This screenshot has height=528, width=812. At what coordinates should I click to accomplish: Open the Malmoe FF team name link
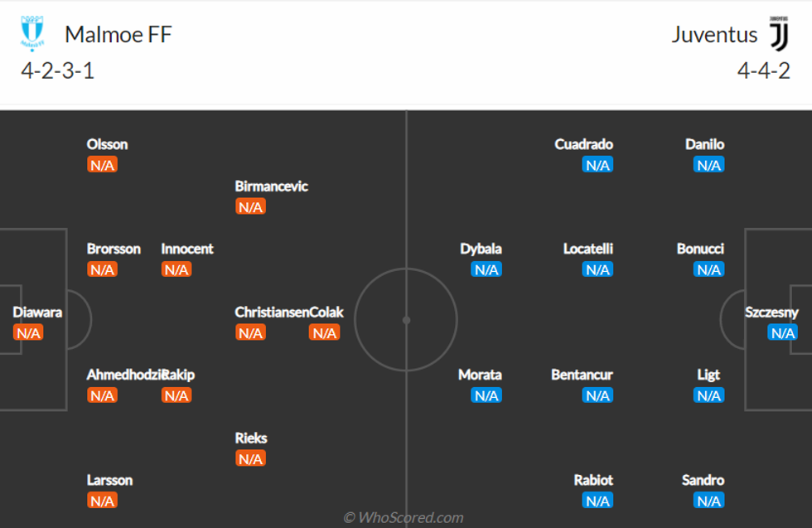118,35
